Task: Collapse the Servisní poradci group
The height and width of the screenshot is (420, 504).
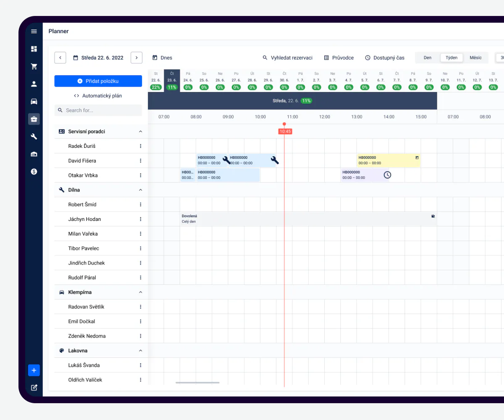Action: tap(141, 131)
